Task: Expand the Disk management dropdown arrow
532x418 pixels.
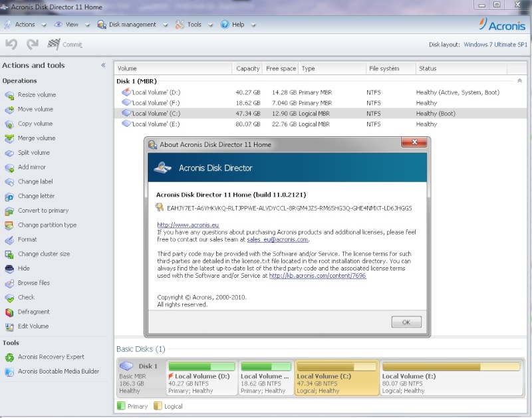Action: (165, 25)
